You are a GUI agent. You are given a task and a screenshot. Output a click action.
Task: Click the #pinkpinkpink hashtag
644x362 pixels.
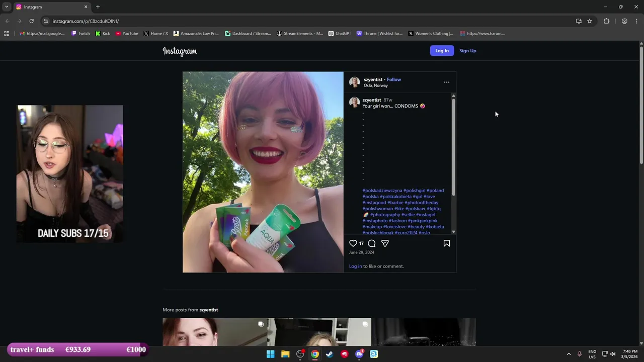423,221
